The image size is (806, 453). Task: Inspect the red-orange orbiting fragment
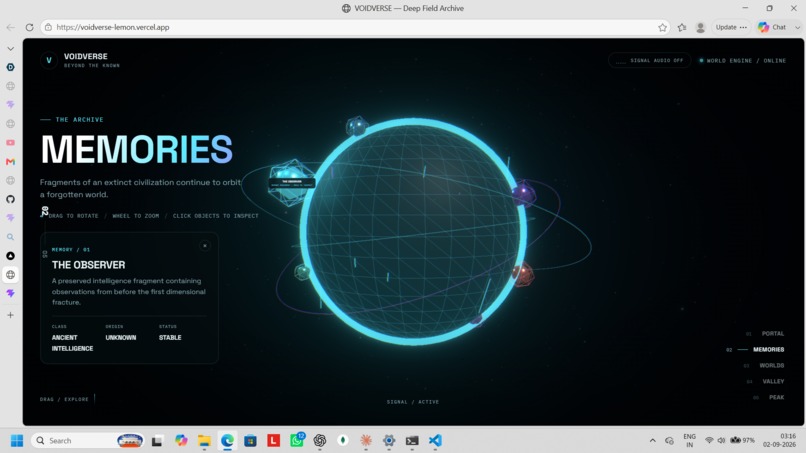click(x=523, y=274)
